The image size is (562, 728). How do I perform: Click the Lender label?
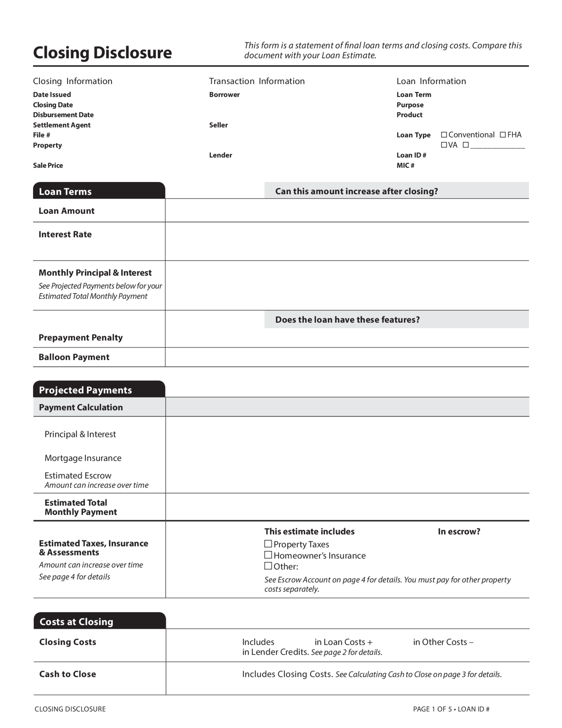tap(221, 155)
